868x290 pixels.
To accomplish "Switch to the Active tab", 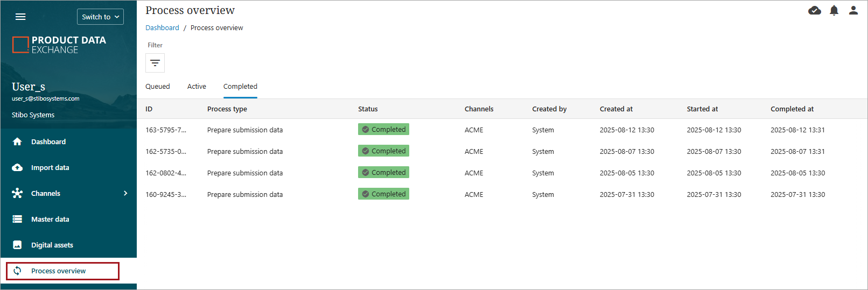I will (x=197, y=87).
